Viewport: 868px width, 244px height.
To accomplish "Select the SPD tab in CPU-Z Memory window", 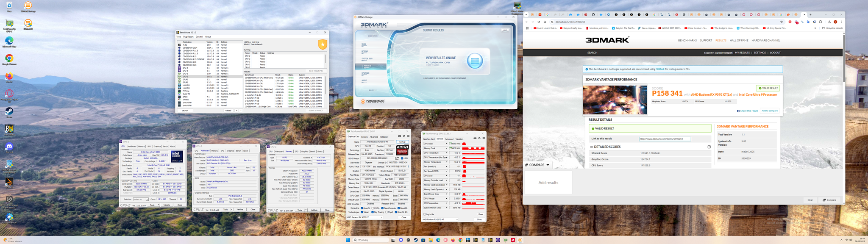I will click(x=296, y=151).
